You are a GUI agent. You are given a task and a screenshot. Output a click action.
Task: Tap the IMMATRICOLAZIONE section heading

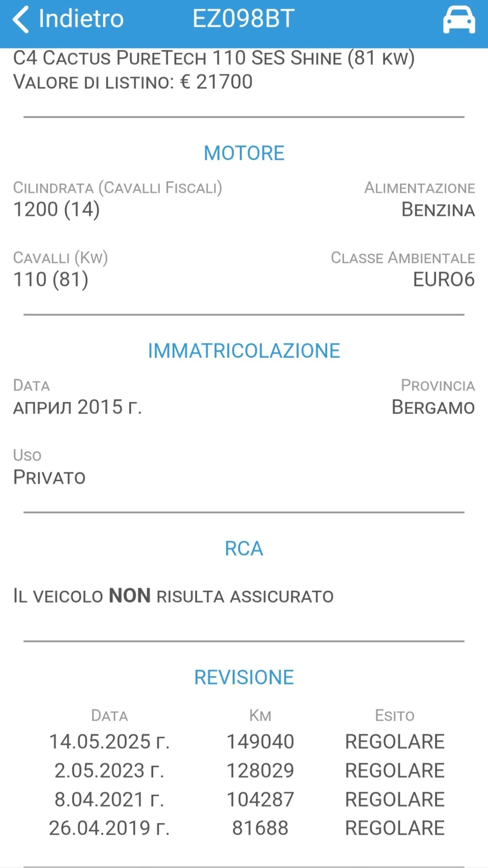tap(244, 351)
